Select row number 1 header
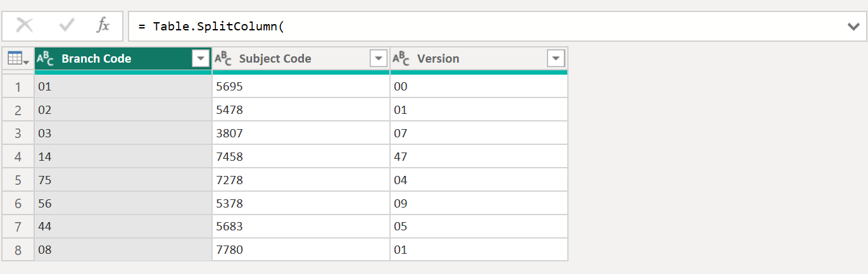Viewport: 868px width, 274px height. coord(18,87)
